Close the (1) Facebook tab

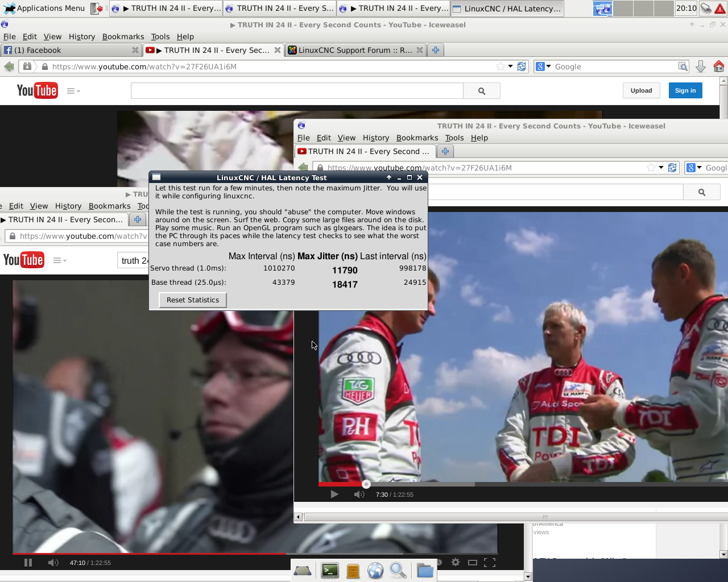coord(135,50)
